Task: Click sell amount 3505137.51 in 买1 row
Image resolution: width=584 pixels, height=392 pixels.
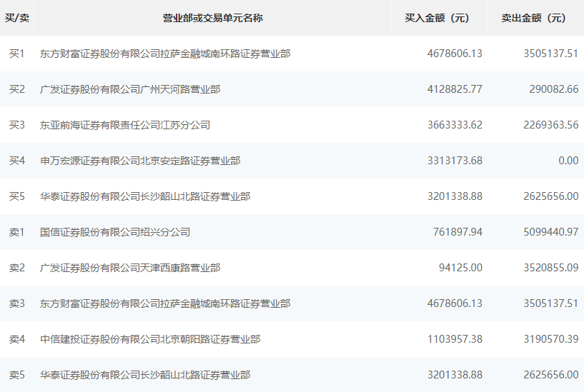Action: click(x=551, y=54)
